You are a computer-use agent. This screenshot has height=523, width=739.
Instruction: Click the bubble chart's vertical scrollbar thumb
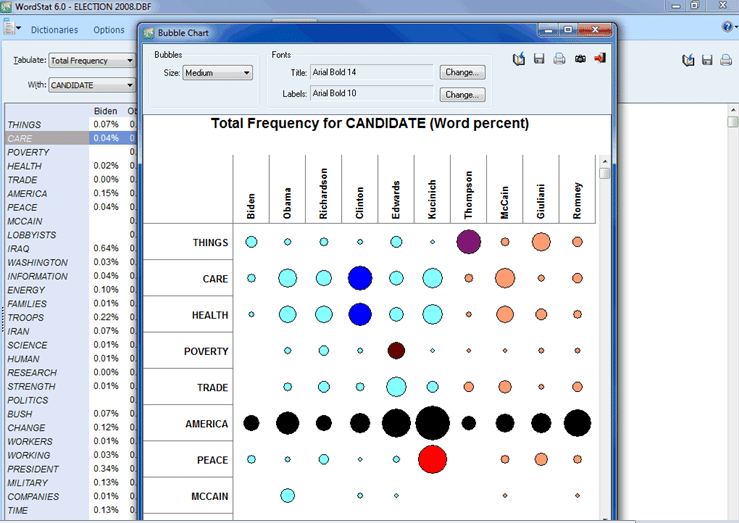click(604, 173)
